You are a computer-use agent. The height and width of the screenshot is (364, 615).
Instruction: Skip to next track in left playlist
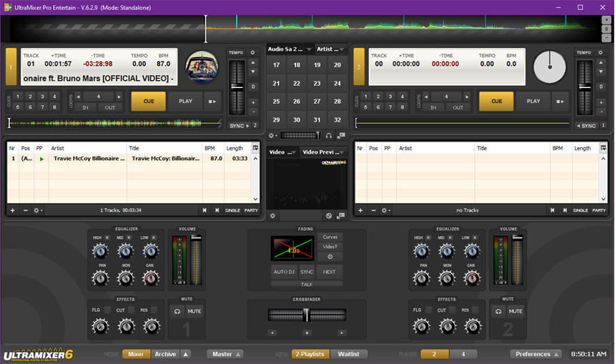coord(217,210)
